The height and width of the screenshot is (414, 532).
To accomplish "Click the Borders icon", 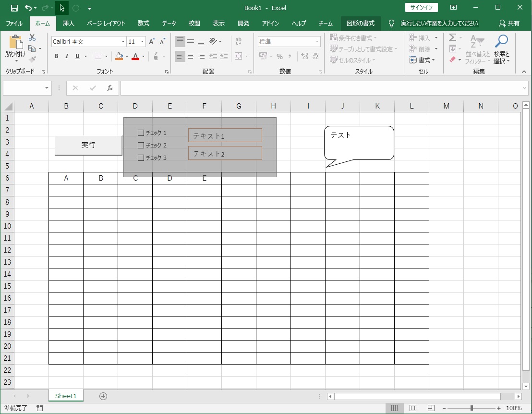I will 98,56.
